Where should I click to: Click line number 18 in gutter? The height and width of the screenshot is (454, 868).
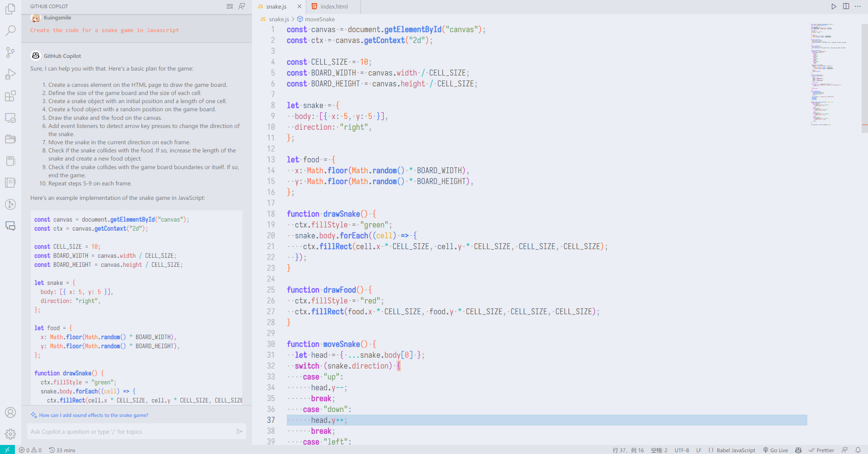pyautogui.click(x=270, y=214)
